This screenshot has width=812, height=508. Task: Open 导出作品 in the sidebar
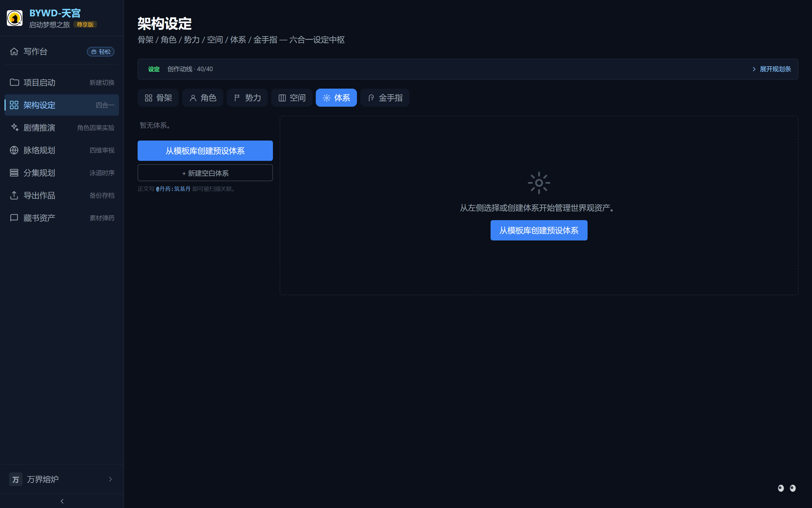click(62, 195)
